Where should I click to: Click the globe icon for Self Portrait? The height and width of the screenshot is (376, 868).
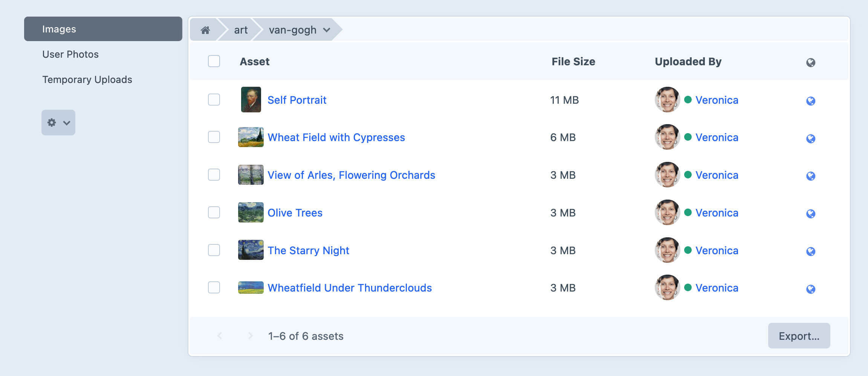811,101
